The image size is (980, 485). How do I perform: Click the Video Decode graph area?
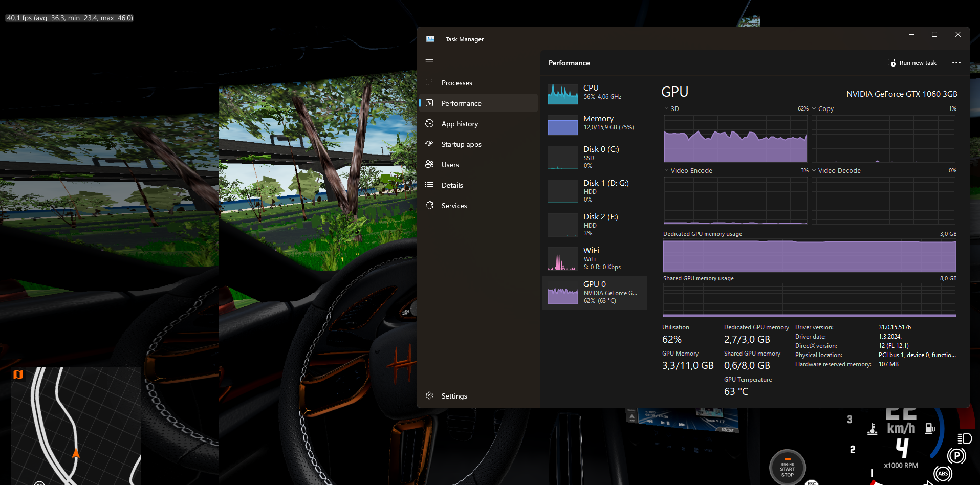tap(883, 201)
